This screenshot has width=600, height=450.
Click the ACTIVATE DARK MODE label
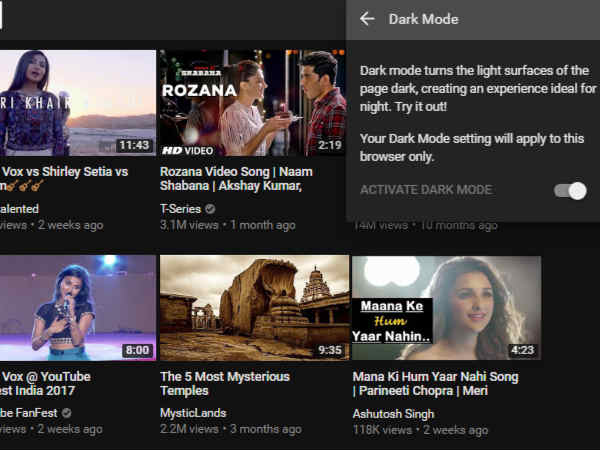[425, 190]
